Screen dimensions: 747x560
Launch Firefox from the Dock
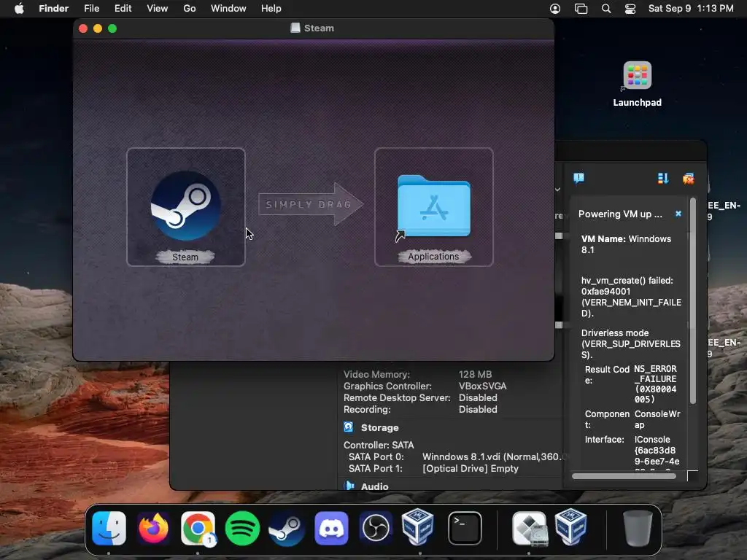tap(153, 528)
